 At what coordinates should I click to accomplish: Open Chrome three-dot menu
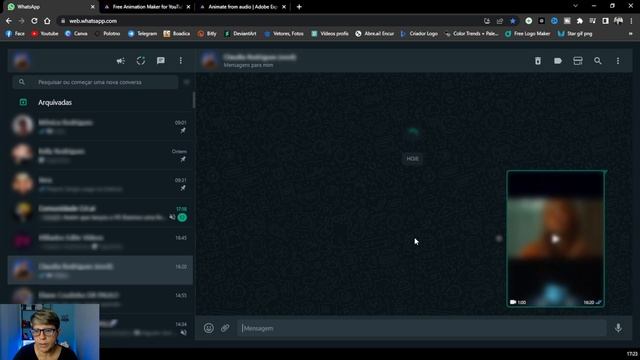631,21
